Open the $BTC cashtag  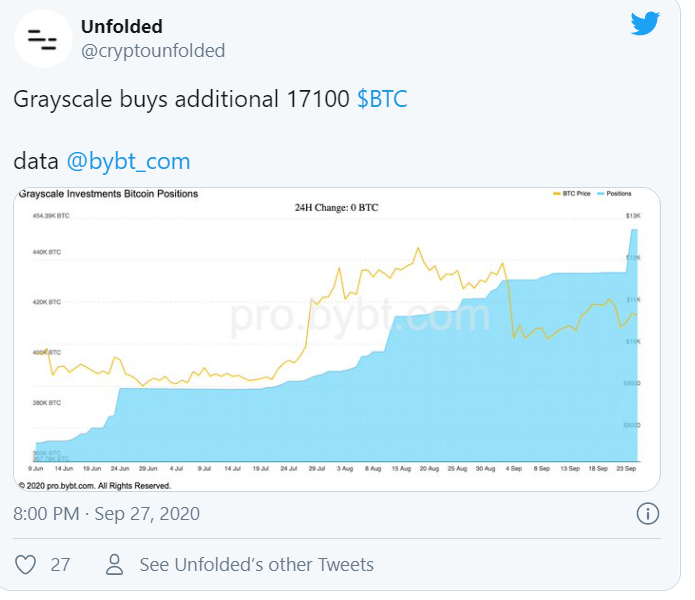point(382,100)
